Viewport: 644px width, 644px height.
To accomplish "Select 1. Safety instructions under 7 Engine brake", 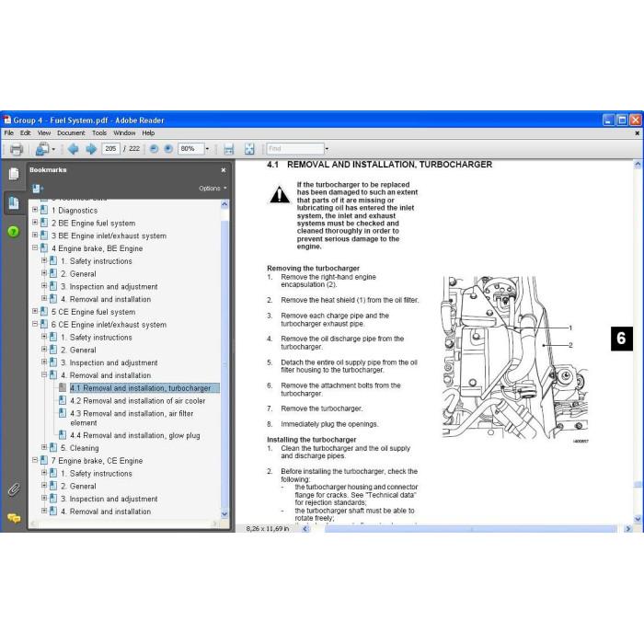I will tap(97, 474).
